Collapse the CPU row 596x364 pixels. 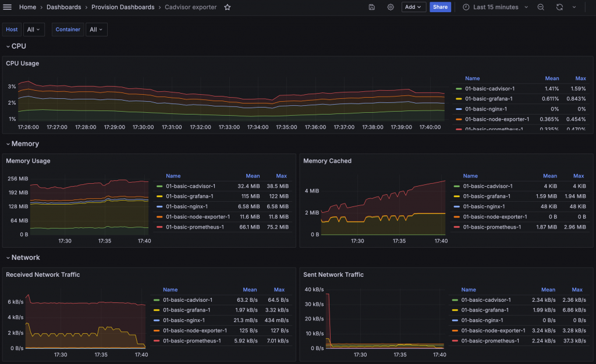[x=16, y=46]
